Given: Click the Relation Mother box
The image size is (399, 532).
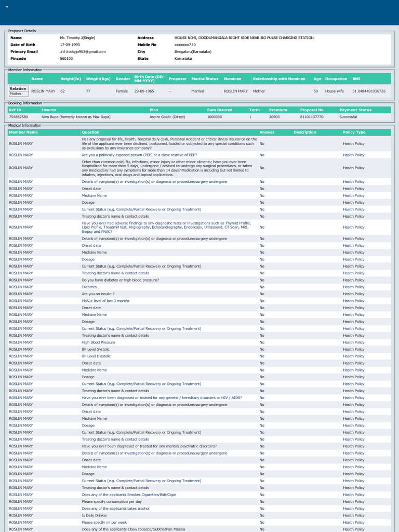Looking at the screenshot, I should (19, 91).
